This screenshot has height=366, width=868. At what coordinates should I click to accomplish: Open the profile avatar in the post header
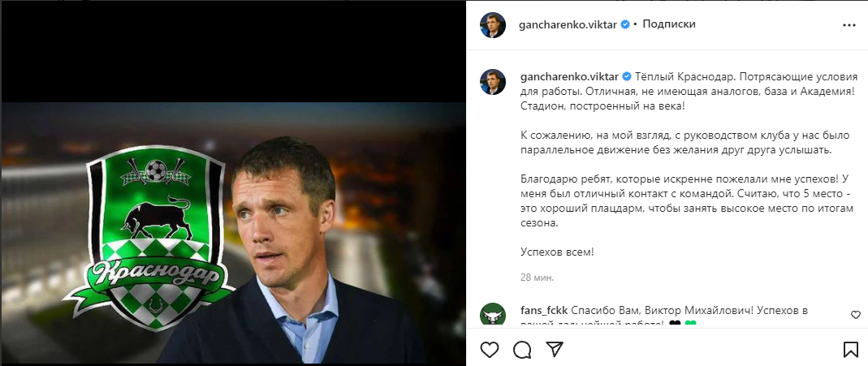pos(492,25)
